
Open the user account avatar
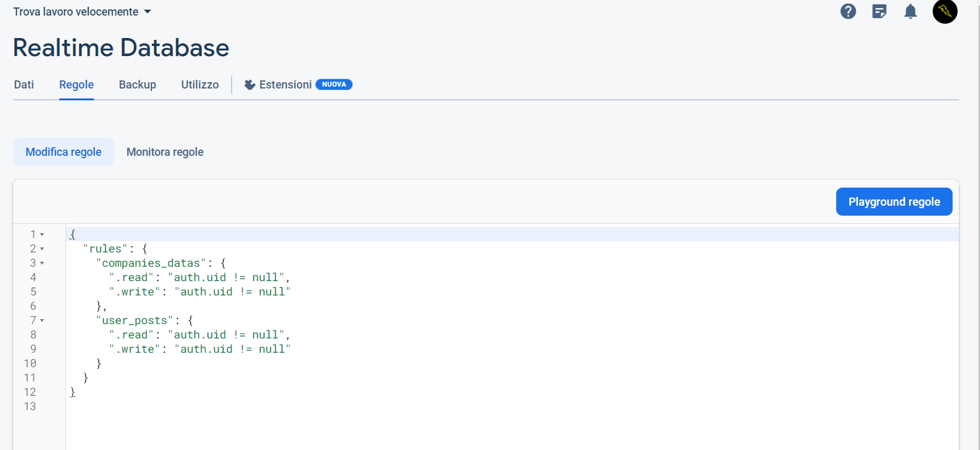[x=945, y=11]
